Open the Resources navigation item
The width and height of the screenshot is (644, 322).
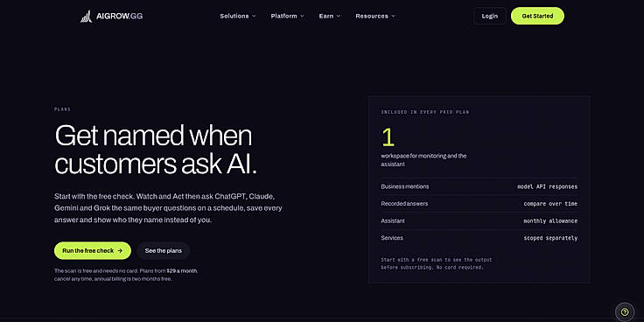pos(375,16)
